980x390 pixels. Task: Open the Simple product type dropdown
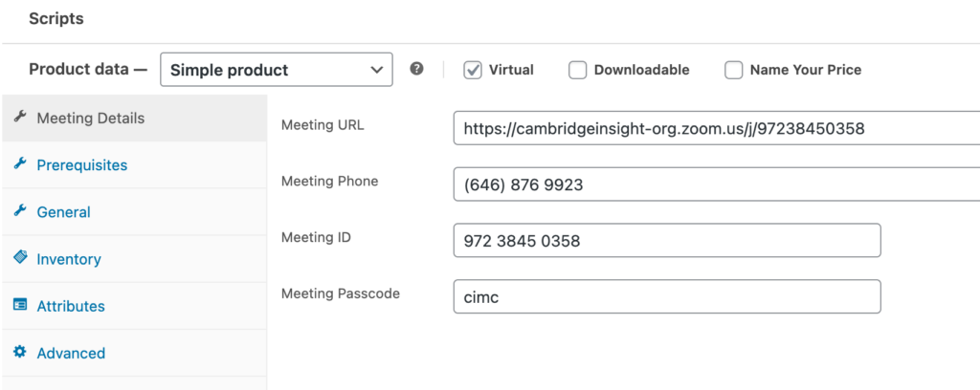pos(277,70)
